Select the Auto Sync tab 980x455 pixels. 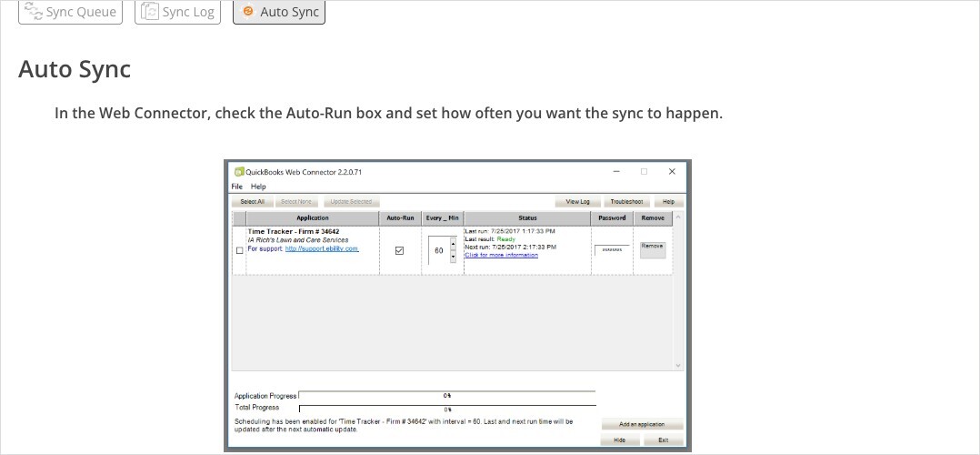point(279,12)
